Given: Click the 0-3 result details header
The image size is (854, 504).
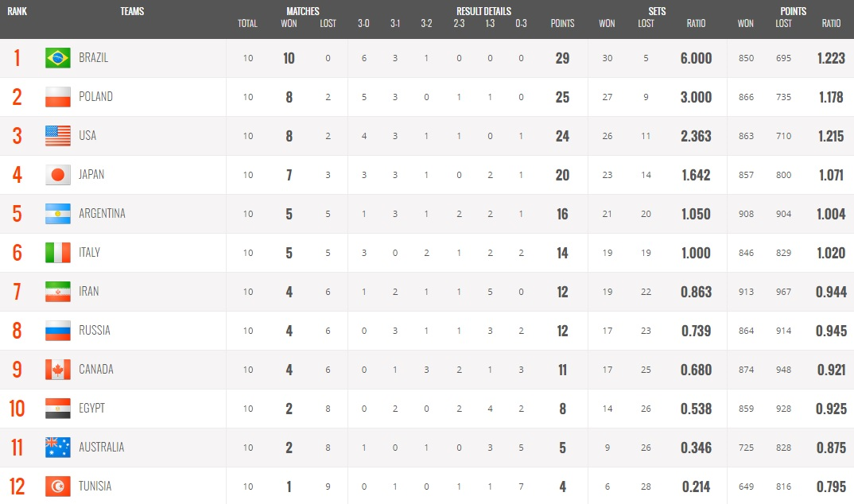Looking at the screenshot, I should [x=521, y=23].
